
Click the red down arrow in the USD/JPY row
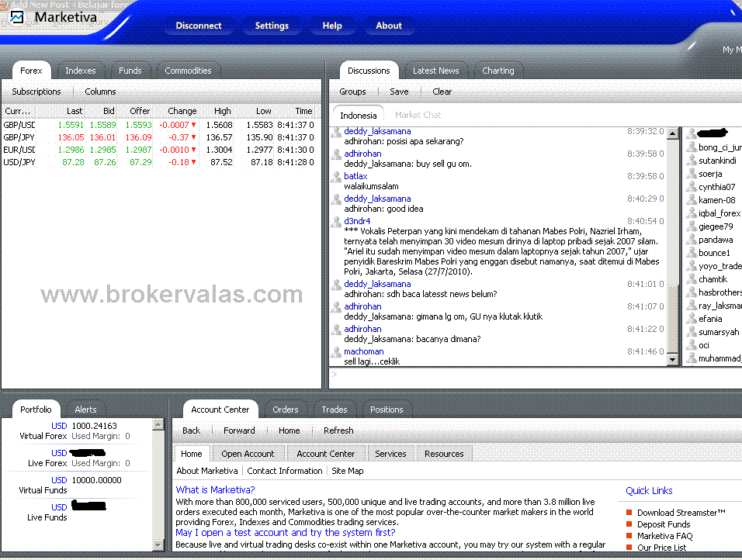tap(193, 162)
